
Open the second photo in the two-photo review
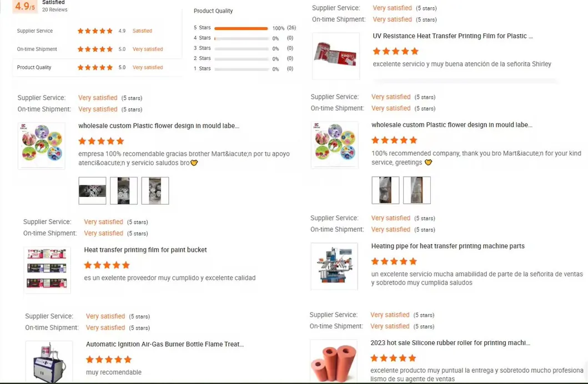417,190
